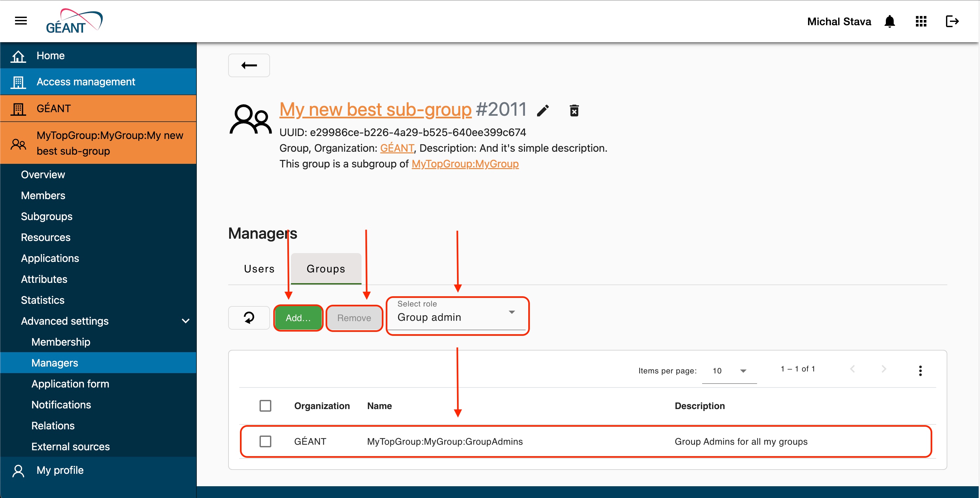Click the pencil edit group icon
The width and height of the screenshot is (980, 498).
coord(543,110)
